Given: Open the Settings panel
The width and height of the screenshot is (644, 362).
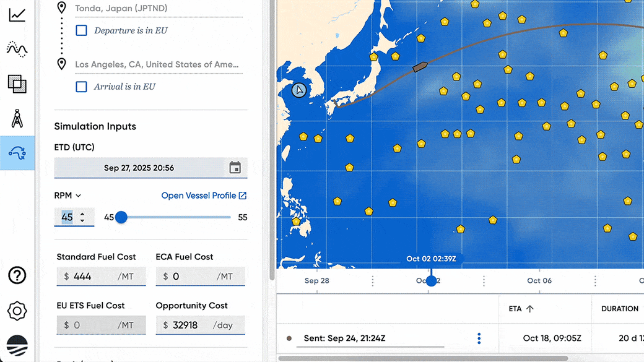Looking at the screenshot, I should (x=17, y=311).
